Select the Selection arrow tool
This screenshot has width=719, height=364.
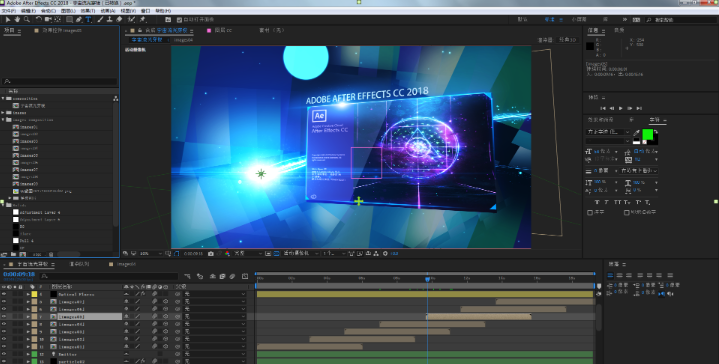tap(8, 19)
